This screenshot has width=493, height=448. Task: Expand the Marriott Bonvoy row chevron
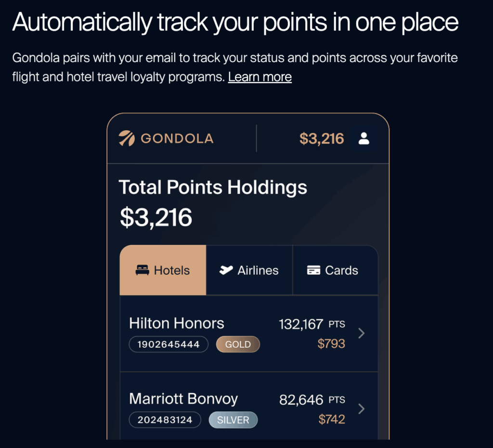tap(362, 409)
